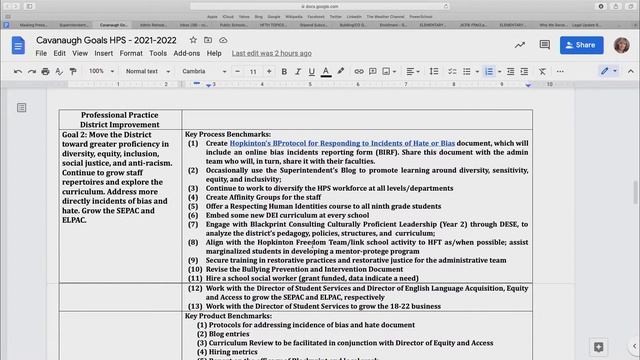Viewport: 640px width, 360px height.
Task: Increase the font size
Action: 269,71
